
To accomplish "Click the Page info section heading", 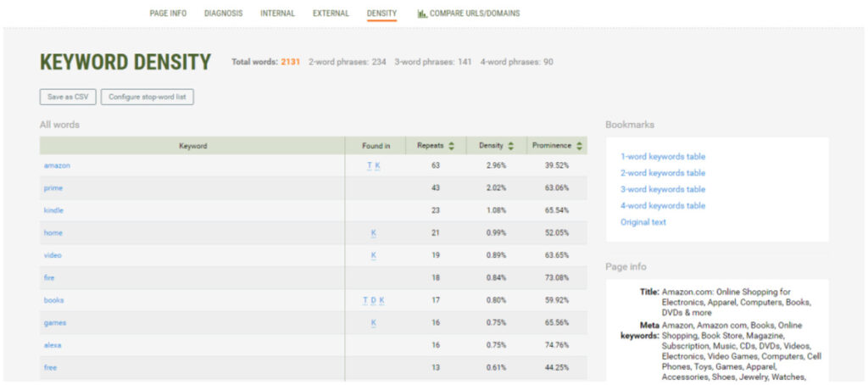I will (626, 267).
